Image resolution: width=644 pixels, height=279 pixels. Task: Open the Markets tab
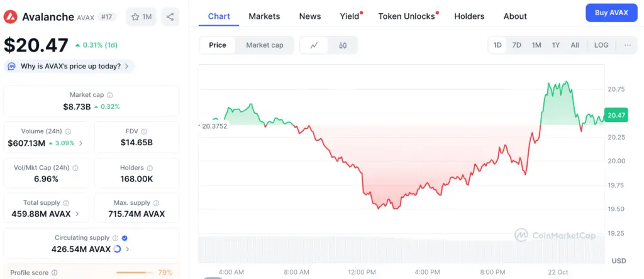(x=264, y=16)
